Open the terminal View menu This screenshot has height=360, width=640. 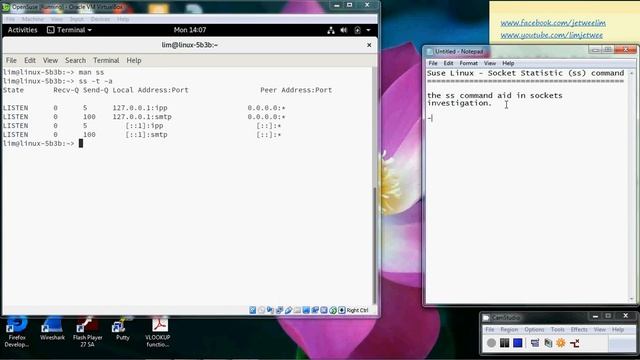tap(50, 60)
